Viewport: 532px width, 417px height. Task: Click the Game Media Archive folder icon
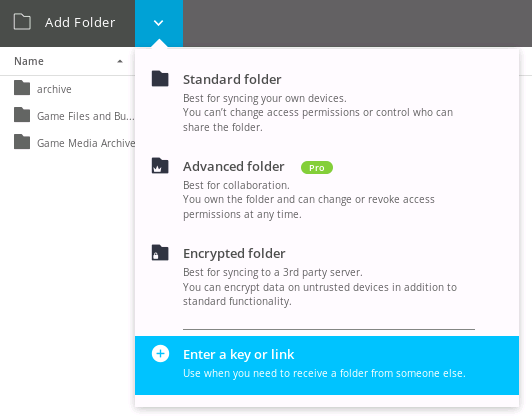click(22, 142)
